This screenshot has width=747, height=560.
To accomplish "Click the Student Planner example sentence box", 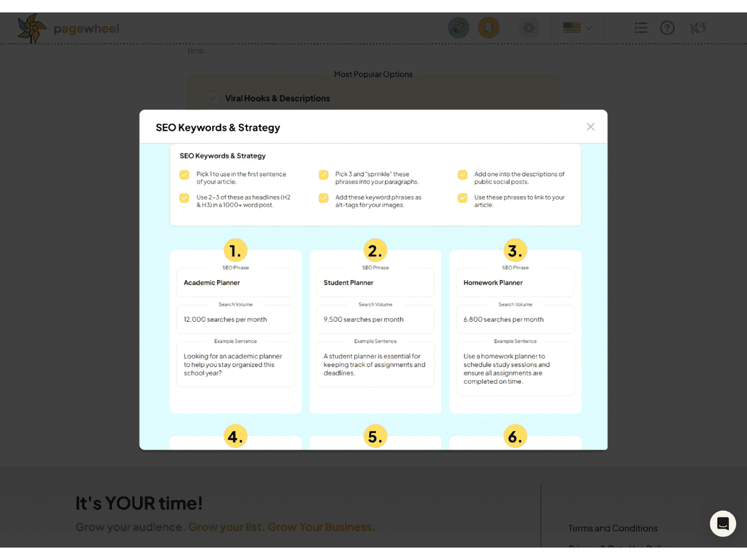I will click(375, 365).
